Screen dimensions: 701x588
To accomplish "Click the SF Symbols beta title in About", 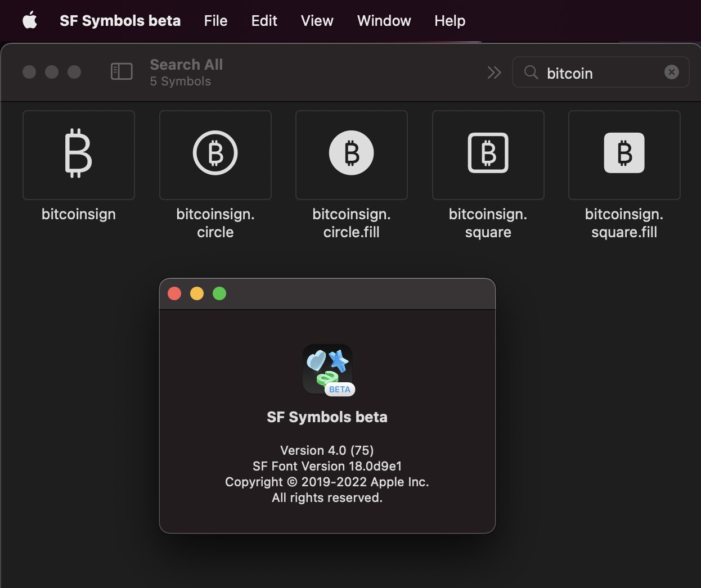I will 327,417.
